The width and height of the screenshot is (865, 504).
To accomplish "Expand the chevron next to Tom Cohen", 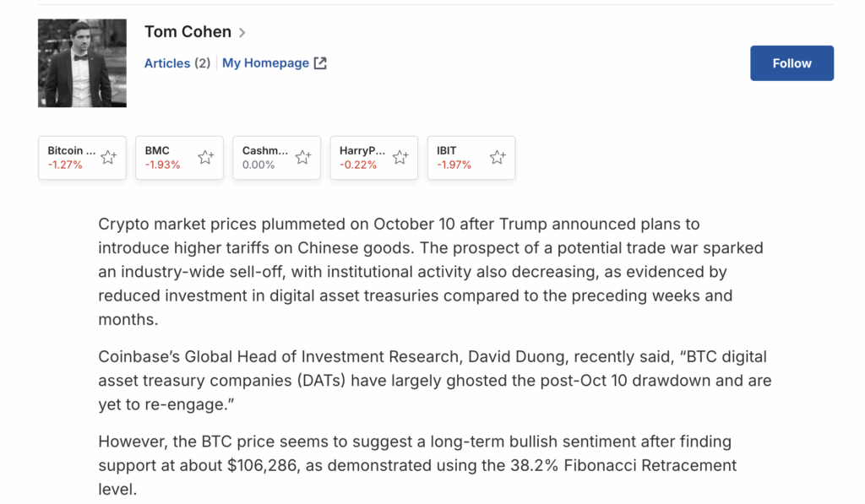I will coord(242,33).
